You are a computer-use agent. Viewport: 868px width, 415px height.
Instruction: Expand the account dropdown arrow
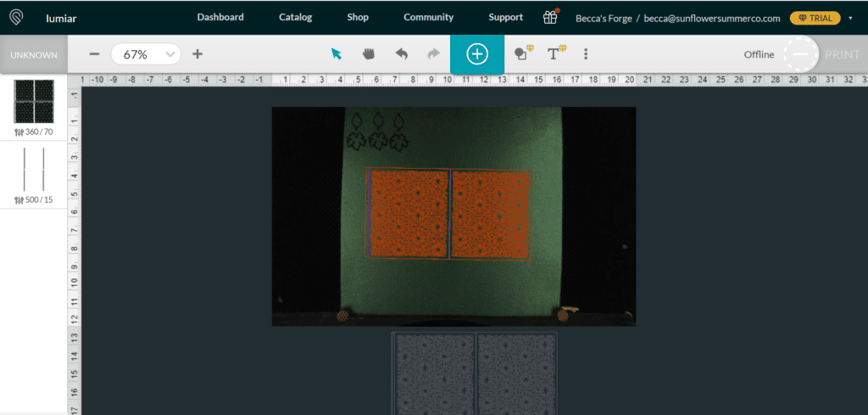click(850, 19)
